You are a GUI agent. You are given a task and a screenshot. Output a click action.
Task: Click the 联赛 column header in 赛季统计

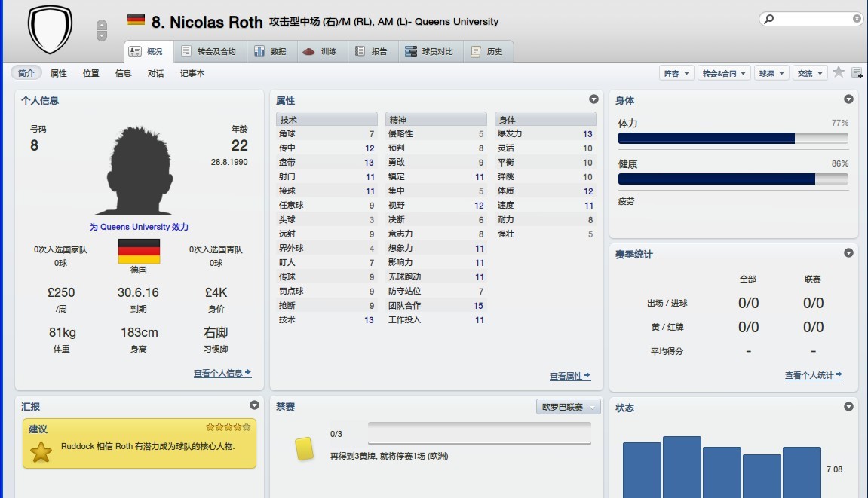tap(813, 279)
